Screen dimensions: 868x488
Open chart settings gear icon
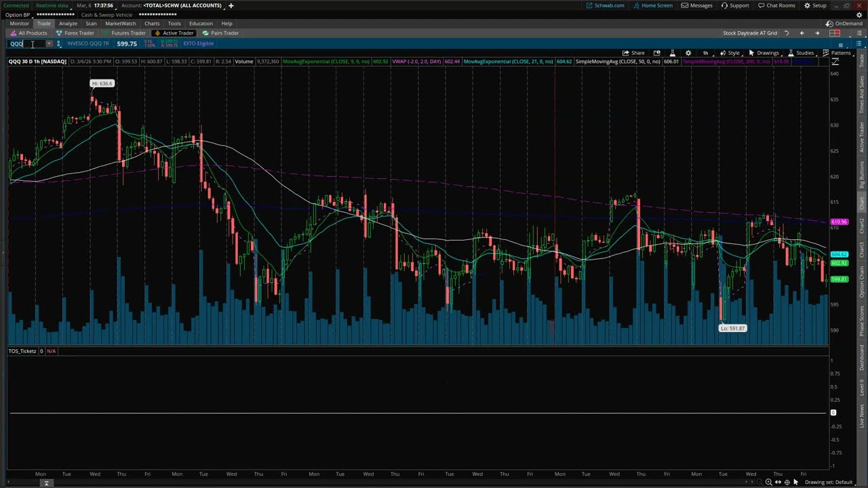coord(688,53)
